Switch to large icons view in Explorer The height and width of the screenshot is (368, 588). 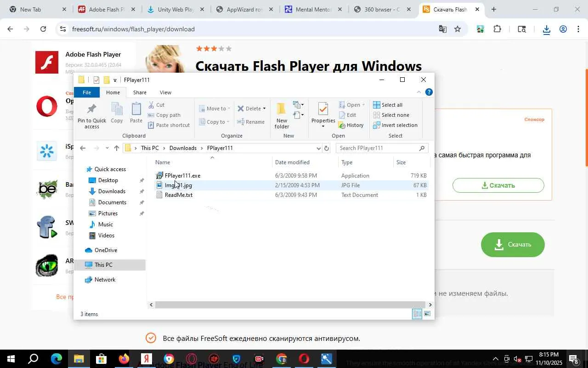427,314
